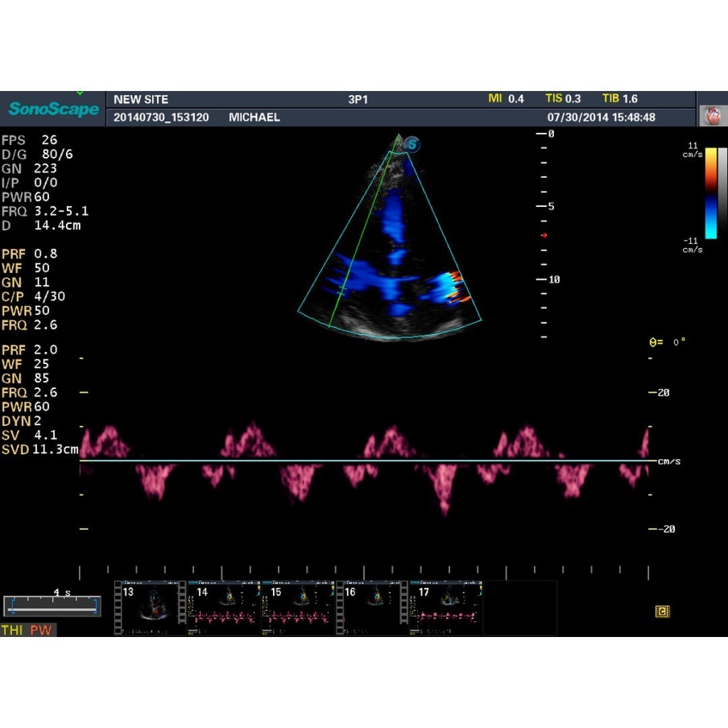Toggle THI harmonic imaging mode
The height and width of the screenshot is (728, 728).
click(12, 630)
